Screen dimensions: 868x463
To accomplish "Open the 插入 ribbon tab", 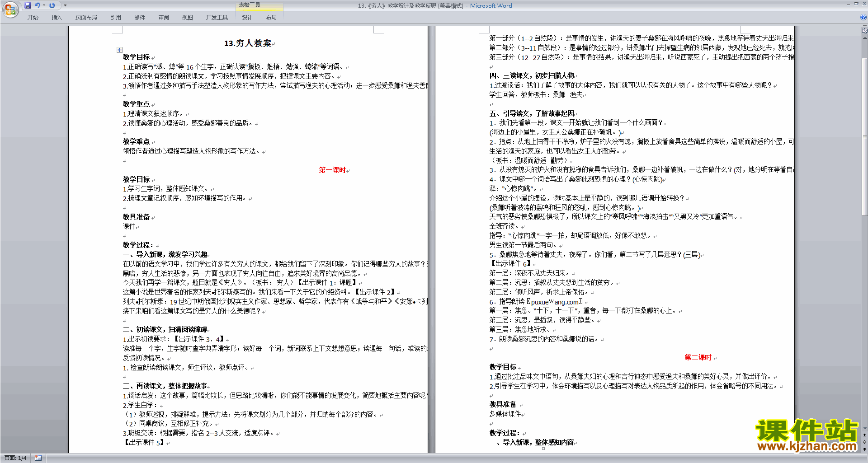I will pyautogui.click(x=57, y=18).
